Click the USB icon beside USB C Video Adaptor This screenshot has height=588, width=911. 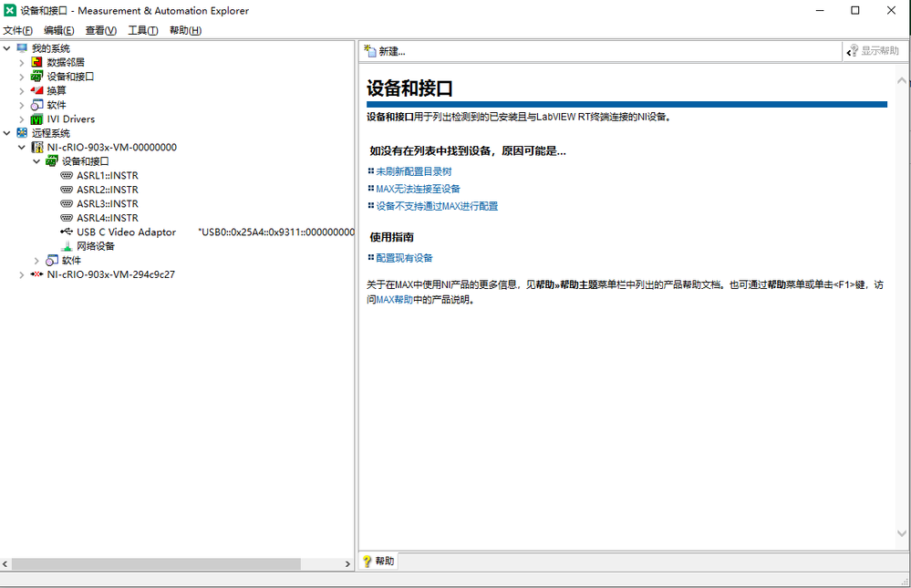(67, 232)
